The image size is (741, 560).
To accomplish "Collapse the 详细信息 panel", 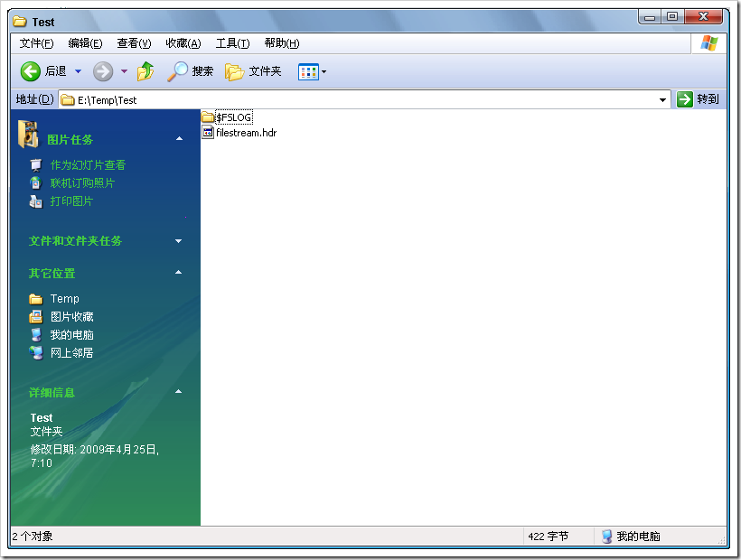I will click(x=178, y=391).
